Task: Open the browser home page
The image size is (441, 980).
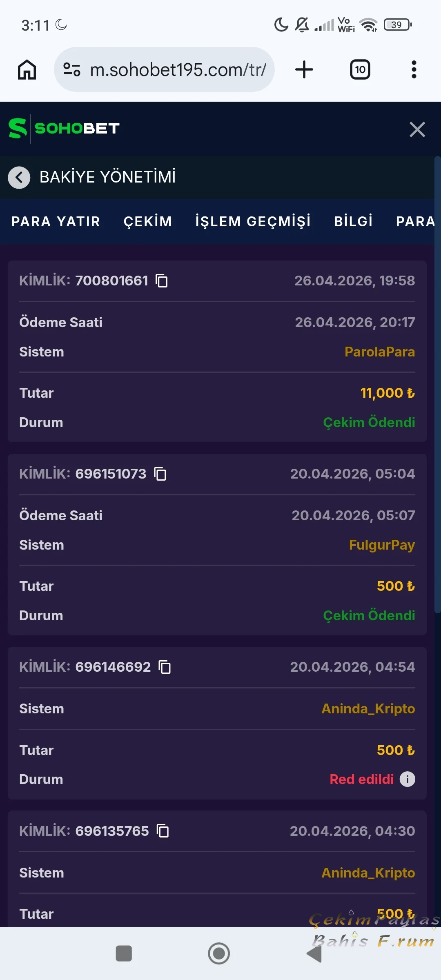Action: pos(27,70)
